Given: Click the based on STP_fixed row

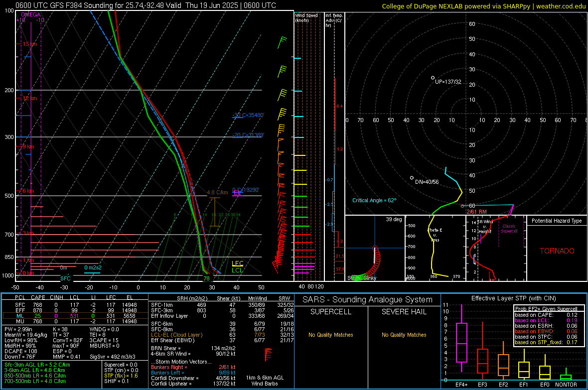Looking at the screenshot, I should pos(546,342).
